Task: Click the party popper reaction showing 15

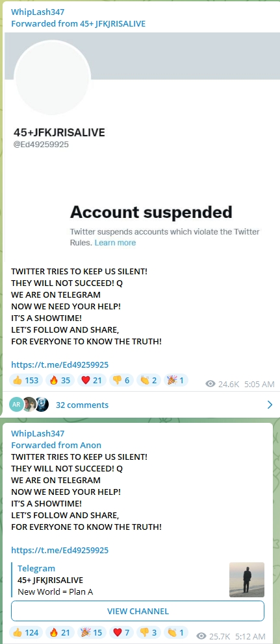Action: tap(92, 632)
